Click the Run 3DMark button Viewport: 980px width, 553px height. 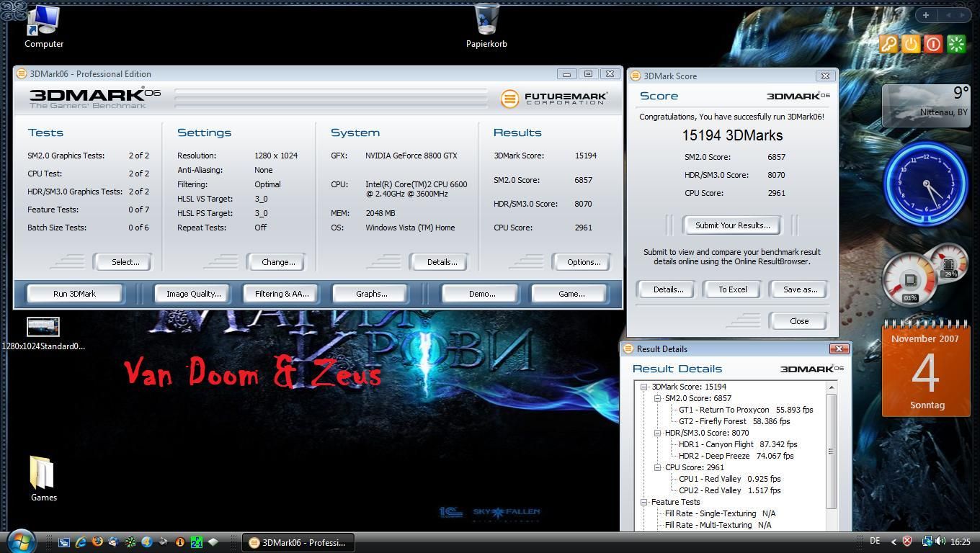[74, 294]
